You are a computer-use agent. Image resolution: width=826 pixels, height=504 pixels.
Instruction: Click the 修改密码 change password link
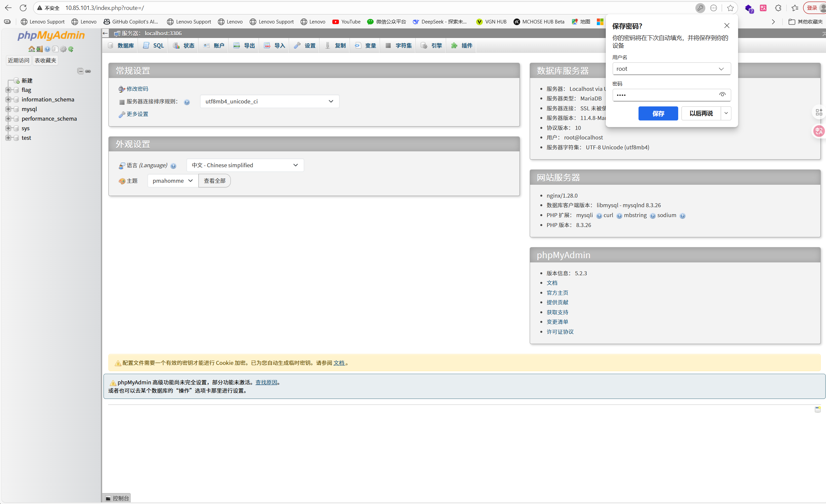(137, 89)
